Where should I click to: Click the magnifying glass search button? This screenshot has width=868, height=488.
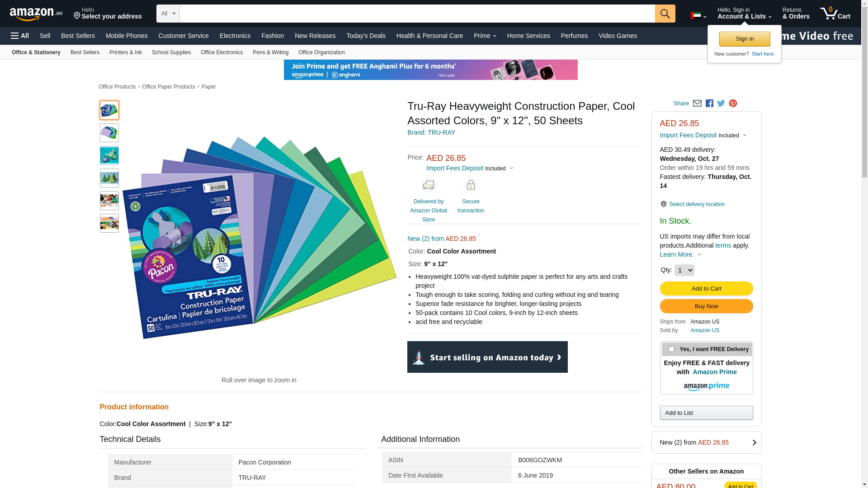click(665, 14)
